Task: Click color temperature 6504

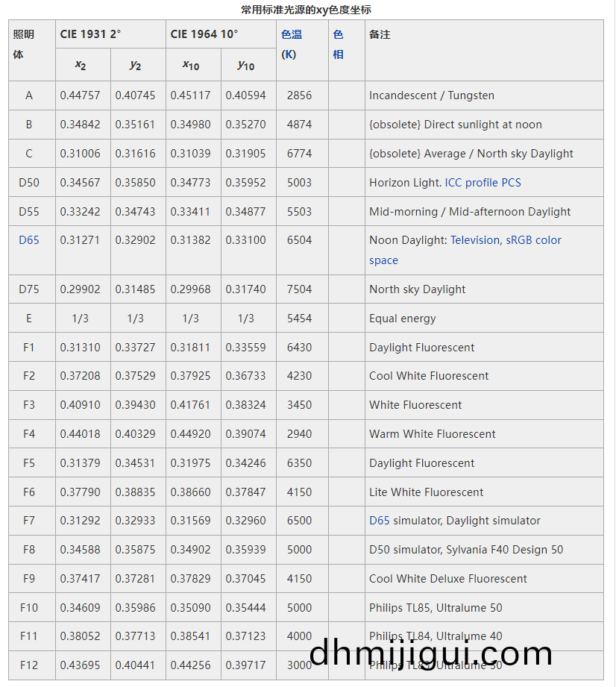Action: pyautogui.click(x=299, y=240)
